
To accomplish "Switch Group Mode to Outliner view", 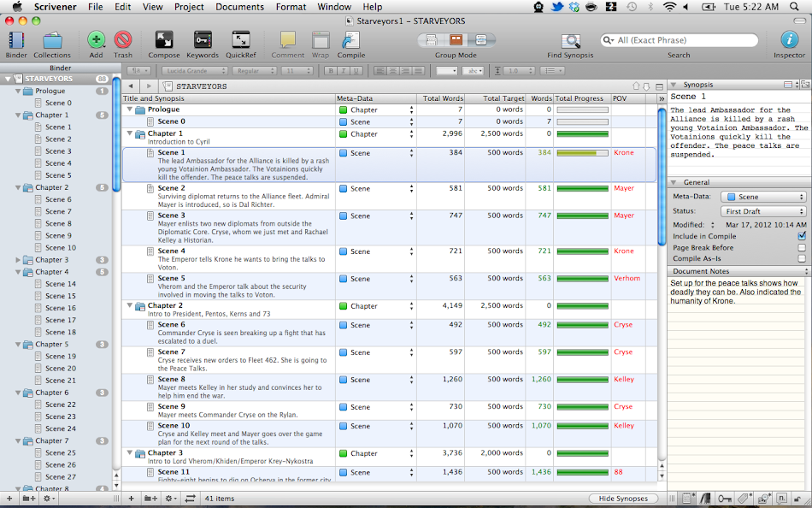I will pyautogui.click(x=480, y=40).
